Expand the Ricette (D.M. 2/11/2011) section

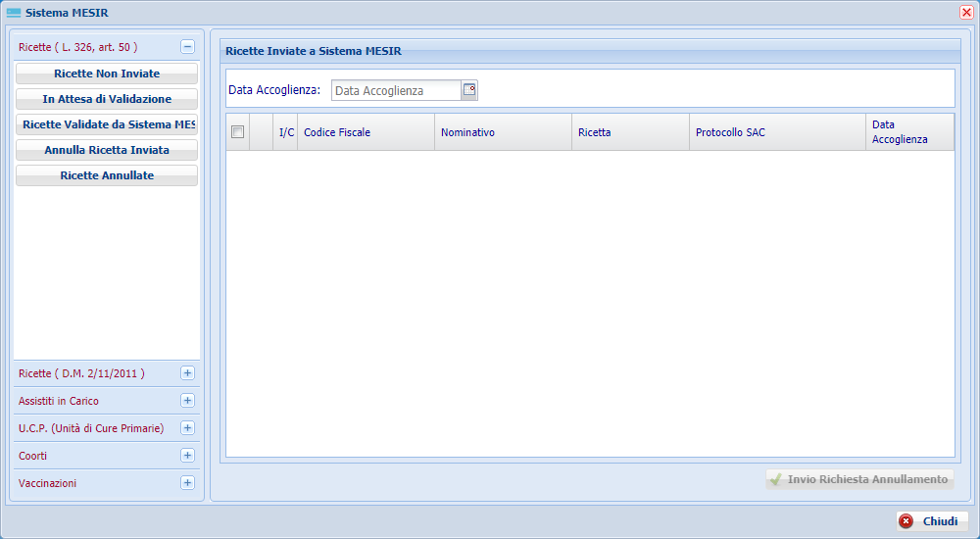pyautogui.click(x=187, y=373)
